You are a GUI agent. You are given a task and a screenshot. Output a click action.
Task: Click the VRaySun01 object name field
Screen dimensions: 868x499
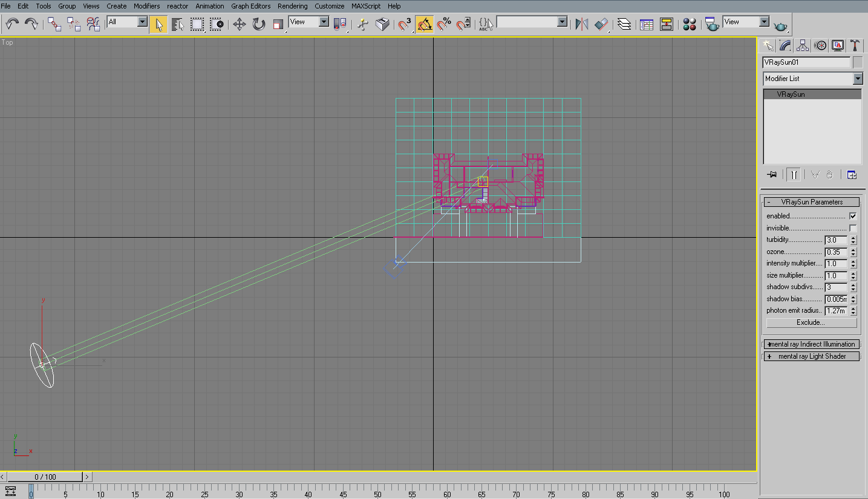(807, 62)
